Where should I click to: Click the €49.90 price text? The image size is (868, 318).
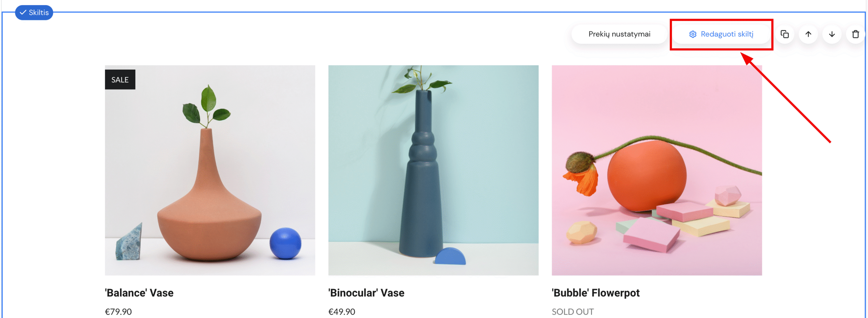pyautogui.click(x=342, y=312)
